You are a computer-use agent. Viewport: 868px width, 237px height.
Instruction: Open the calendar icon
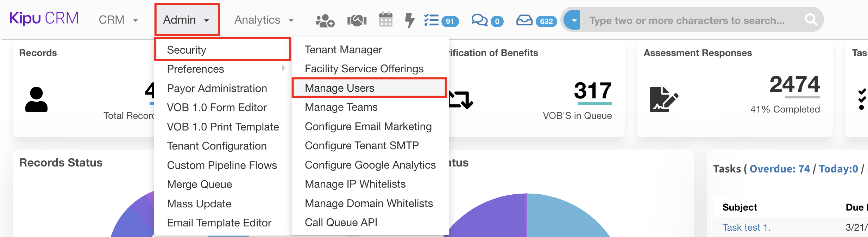coord(385,20)
